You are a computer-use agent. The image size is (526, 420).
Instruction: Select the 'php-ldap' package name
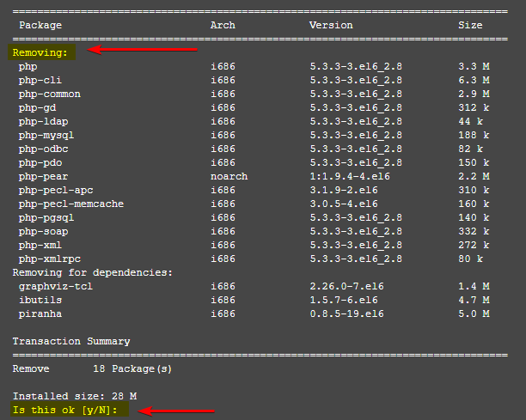point(44,122)
